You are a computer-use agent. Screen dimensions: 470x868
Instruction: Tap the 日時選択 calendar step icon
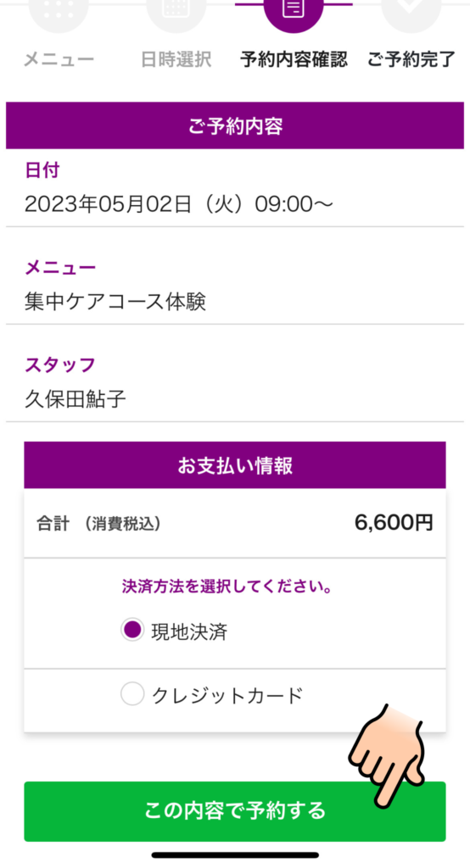click(176, 12)
